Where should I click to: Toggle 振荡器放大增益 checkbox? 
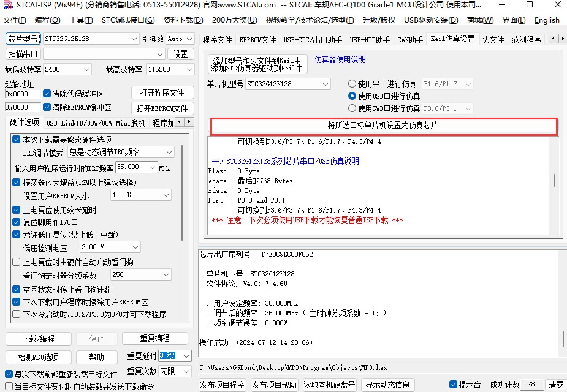17,182
